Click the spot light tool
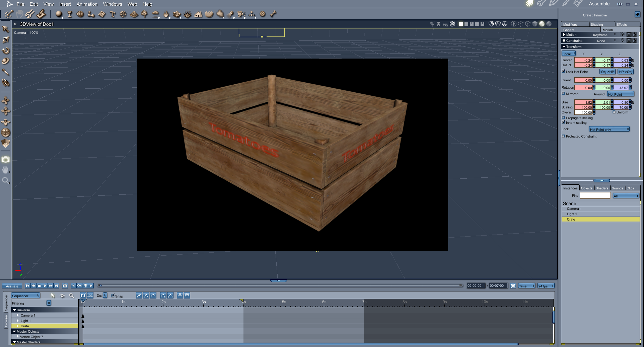This screenshot has height=347, width=644. coord(230,14)
